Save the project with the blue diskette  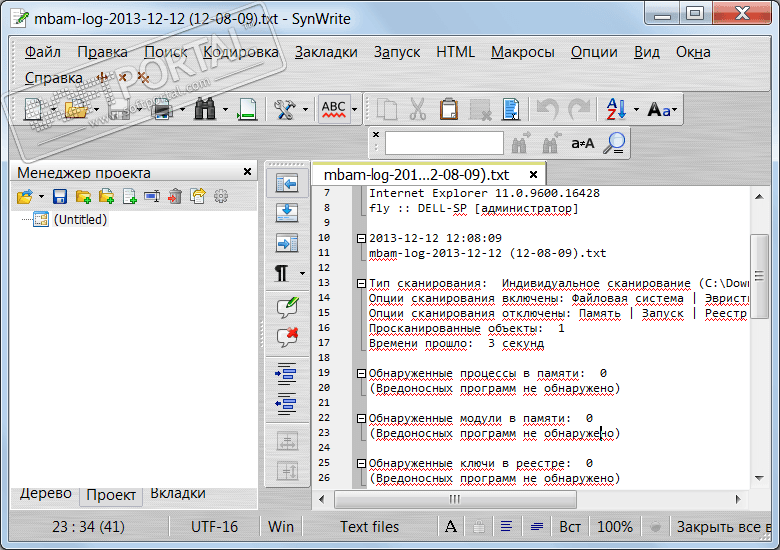(60, 196)
